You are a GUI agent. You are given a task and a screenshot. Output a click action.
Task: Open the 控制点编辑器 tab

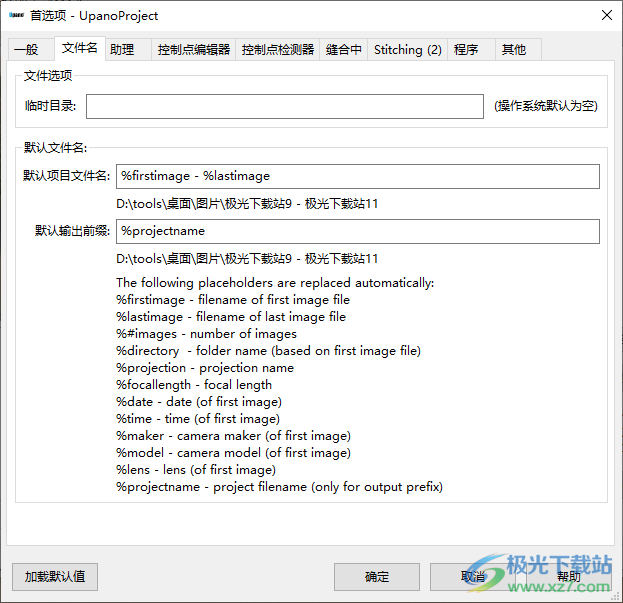tap(193, 50)
